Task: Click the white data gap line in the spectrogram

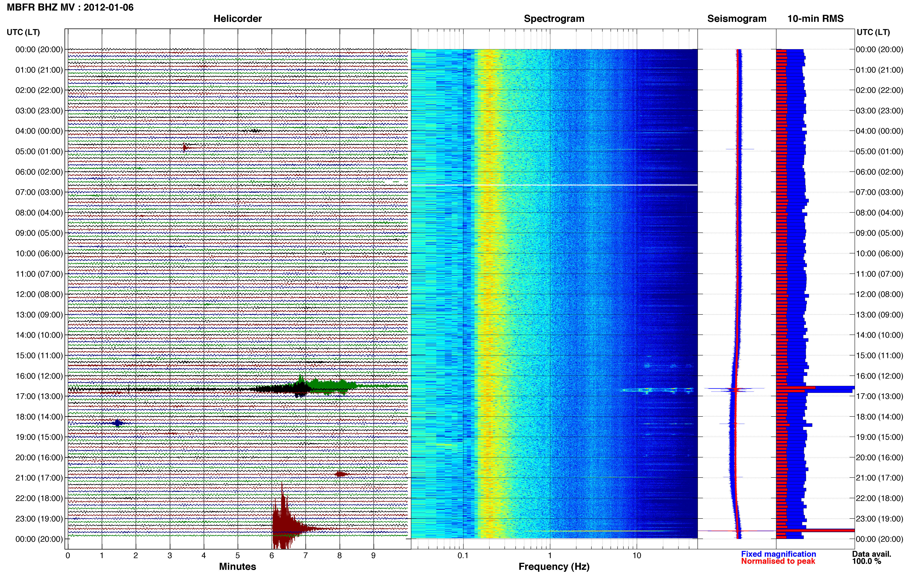Action: 554,185
